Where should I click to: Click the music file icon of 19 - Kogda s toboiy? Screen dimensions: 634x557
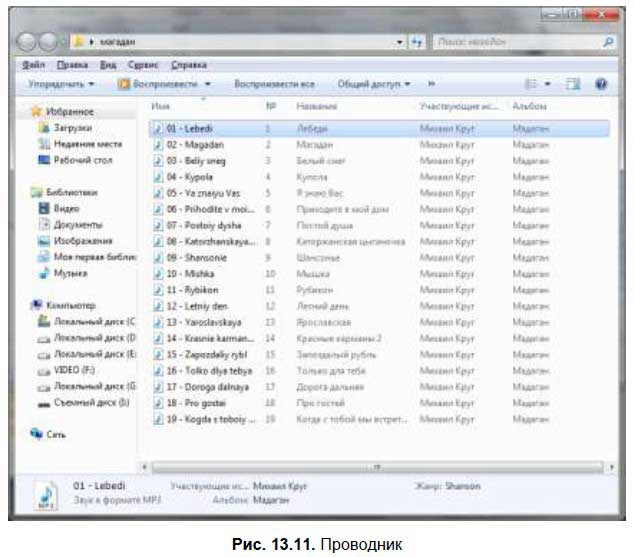click(158, 419)
